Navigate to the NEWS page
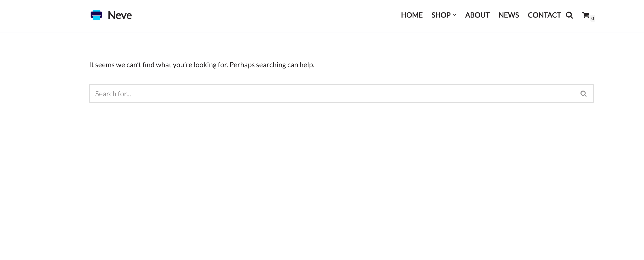 pos(508,15)
